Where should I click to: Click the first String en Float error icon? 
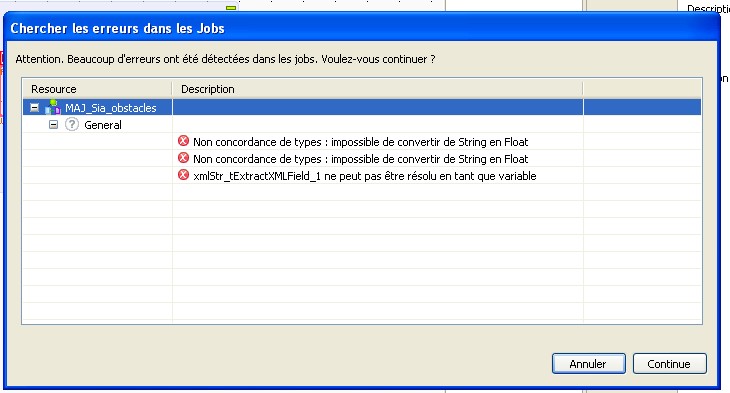coord(183,141)
